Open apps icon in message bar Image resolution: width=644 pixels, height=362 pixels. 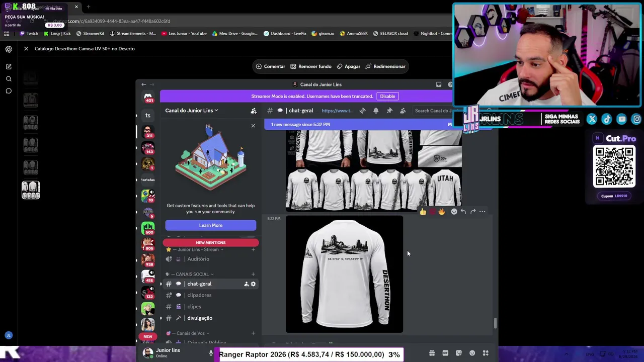[486, 353]
